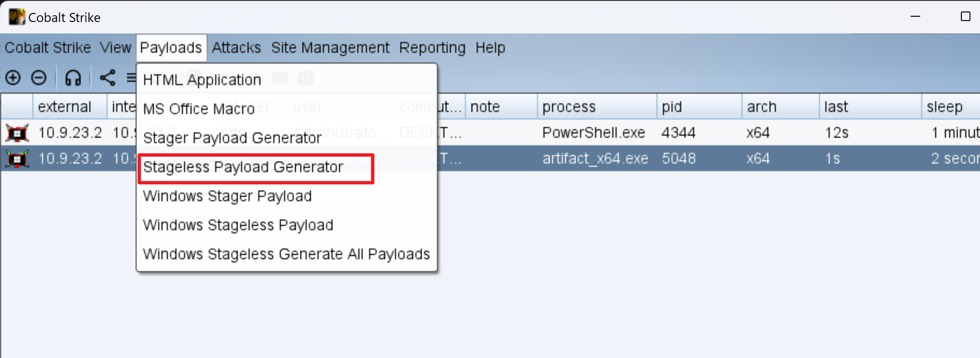This screenshot has height=358, width=980.
Task: Choose Windows Stager Payload
Action: [287, 196]
